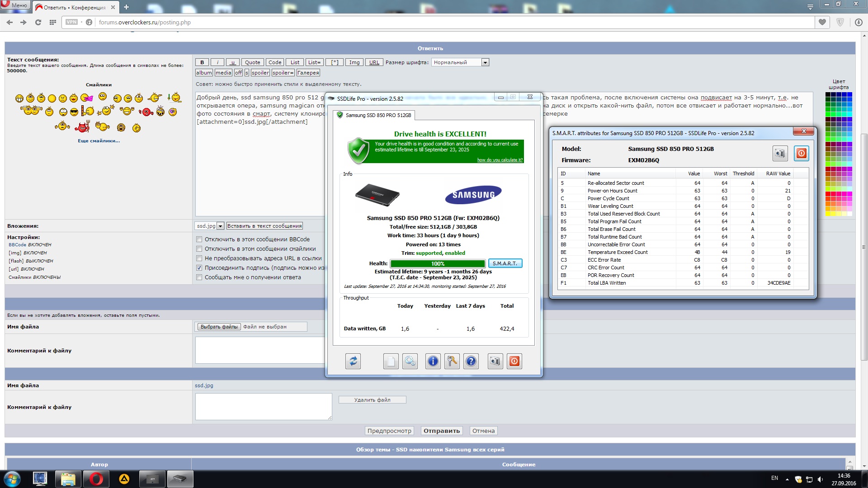Click the camera screenshot icon in S.M.A.R.T. window
The height and width of the screenshot is (488, 868).
[x=780, y=154]
